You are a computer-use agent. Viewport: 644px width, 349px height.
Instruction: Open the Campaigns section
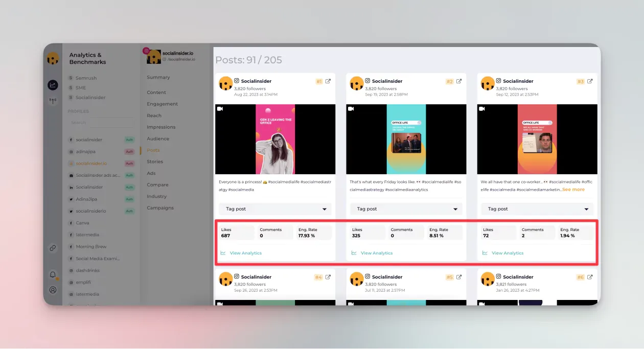tap(160, 208)
